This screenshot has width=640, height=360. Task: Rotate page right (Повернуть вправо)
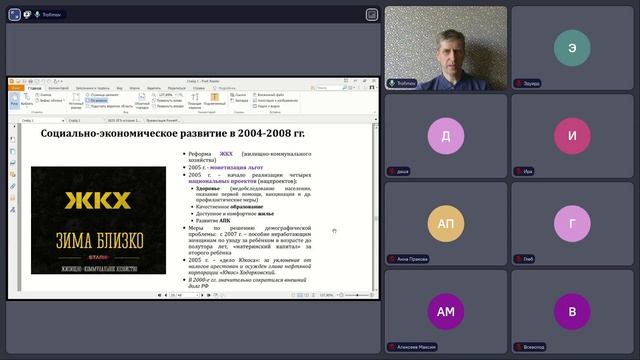pos(168,106)
